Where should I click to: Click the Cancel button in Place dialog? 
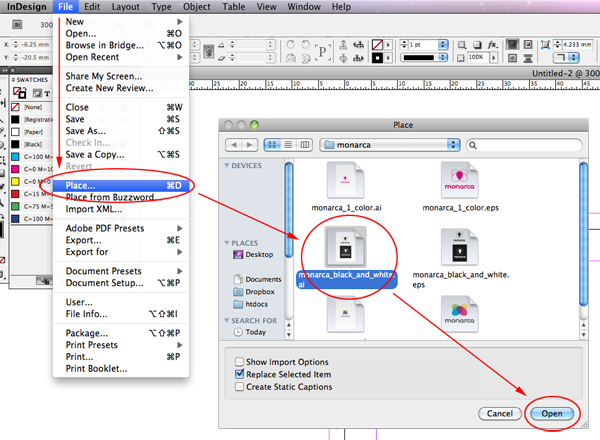500,413
